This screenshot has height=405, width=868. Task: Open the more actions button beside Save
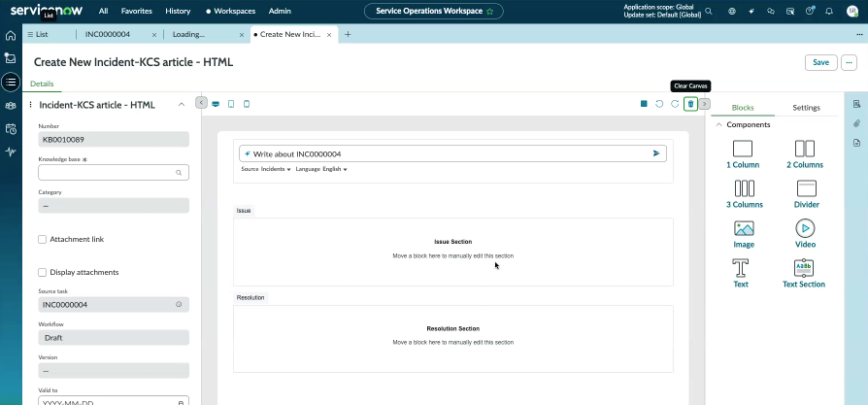tap(849, 62)
